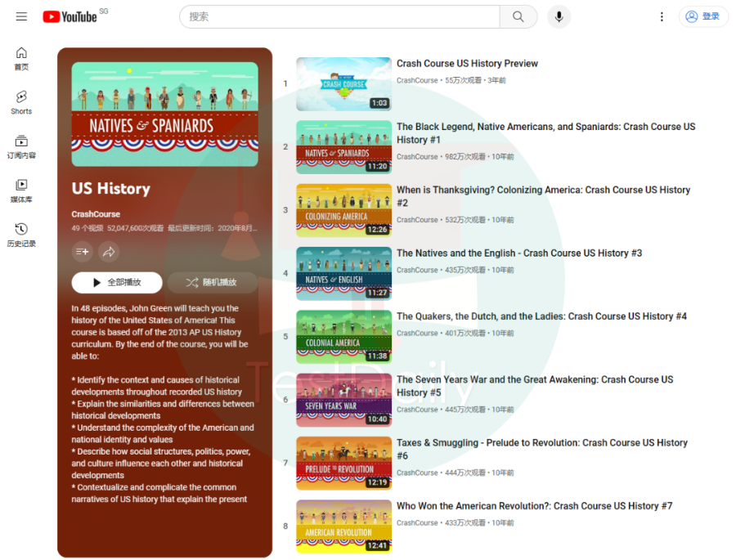Open watch history in sidebar

[21, 235]
